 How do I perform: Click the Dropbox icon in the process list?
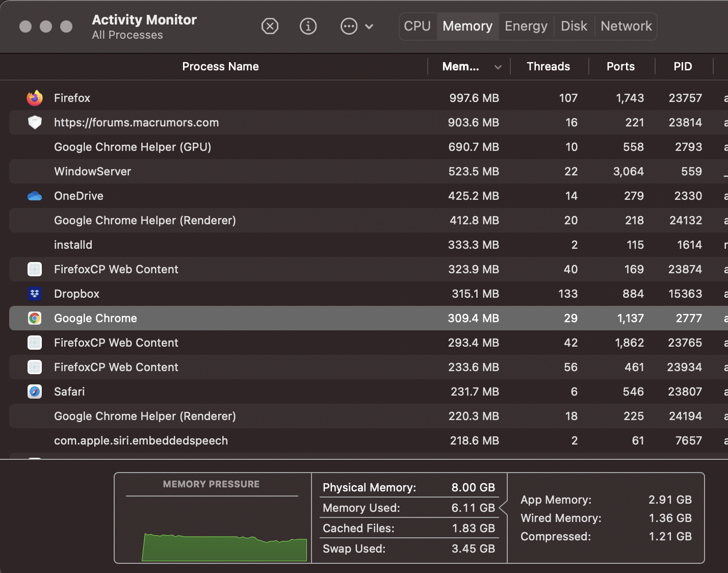point(35,294)
